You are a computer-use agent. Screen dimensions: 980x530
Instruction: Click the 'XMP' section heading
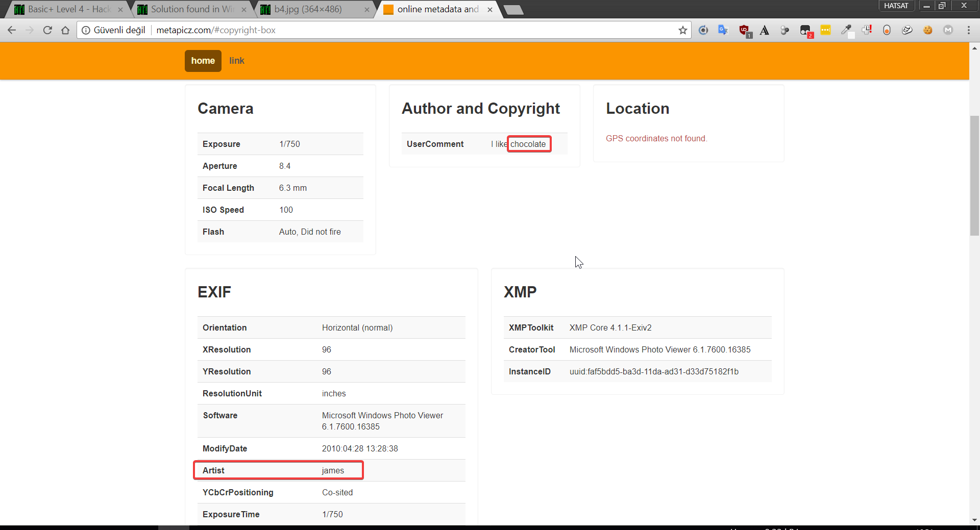tap(520, 292)
